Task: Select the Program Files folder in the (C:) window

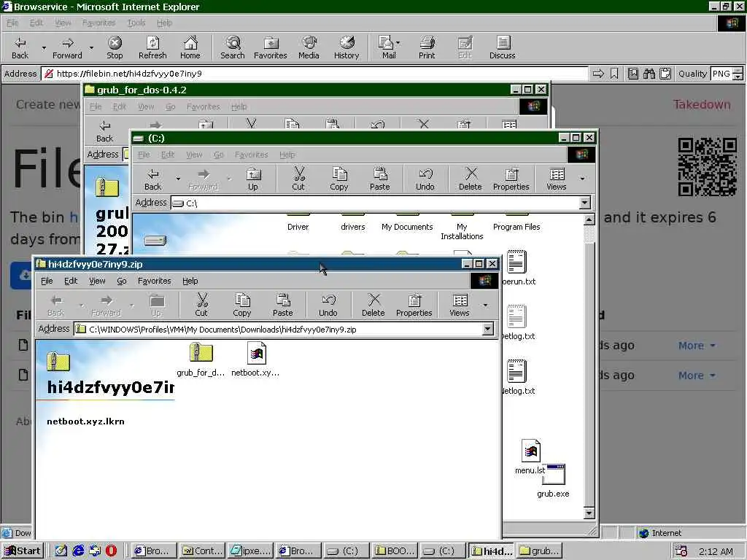Action: coord(516,223)
